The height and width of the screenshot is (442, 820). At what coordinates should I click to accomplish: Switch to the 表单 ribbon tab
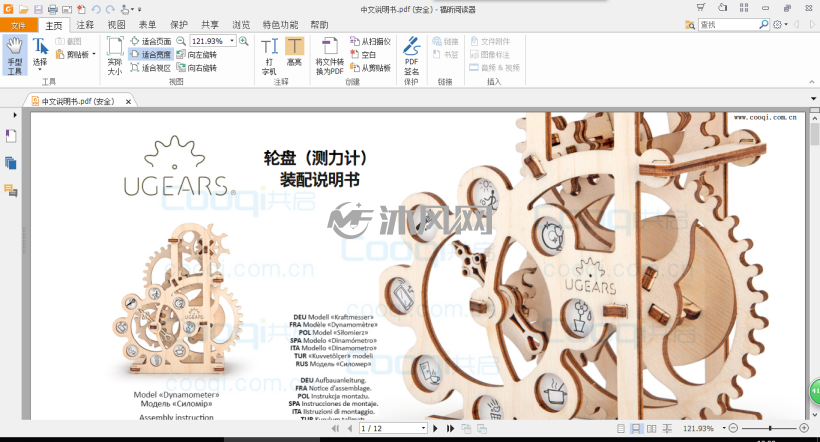(147, 25)
